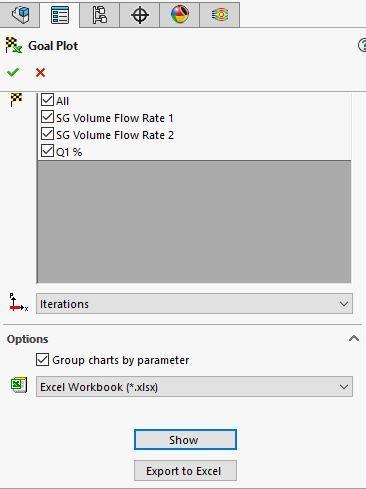Accept Goal Plot with green checkmark
The width and height of the screenshot is (366, 489).
click(x=13, y=72)
